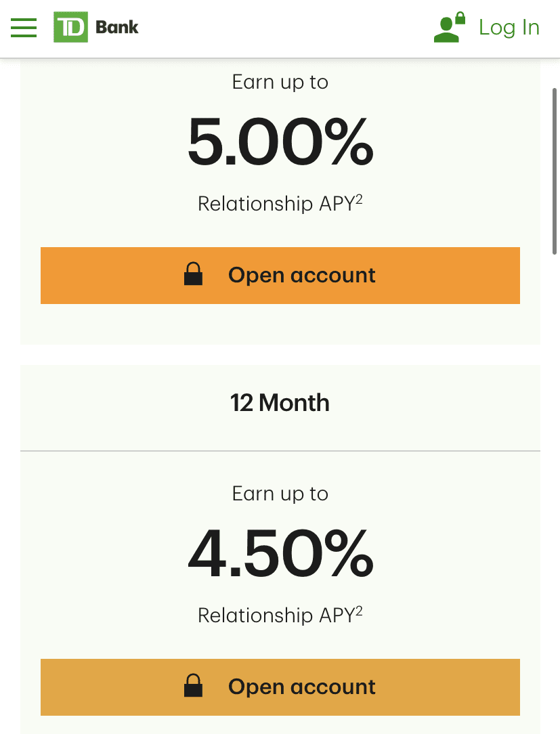Click the green TD logo square
Viewport: 560px width, 734px height.
[x=70, y=28]
